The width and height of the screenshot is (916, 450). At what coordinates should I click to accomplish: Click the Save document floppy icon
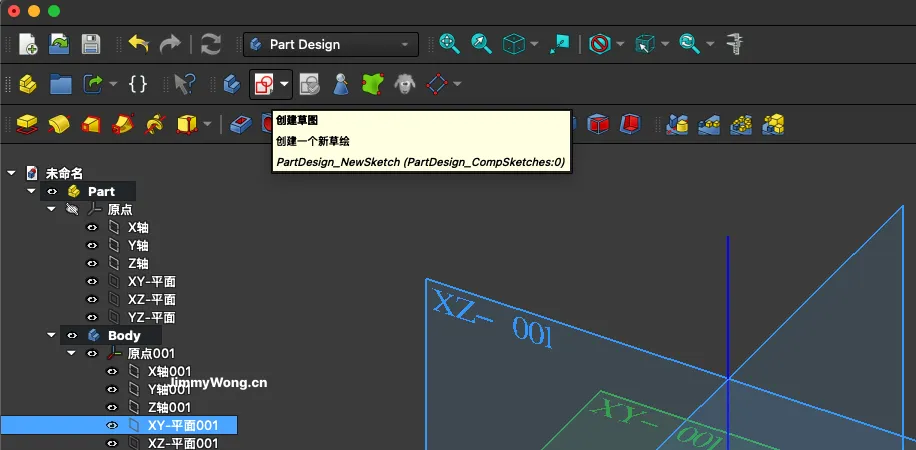point(91,44)
